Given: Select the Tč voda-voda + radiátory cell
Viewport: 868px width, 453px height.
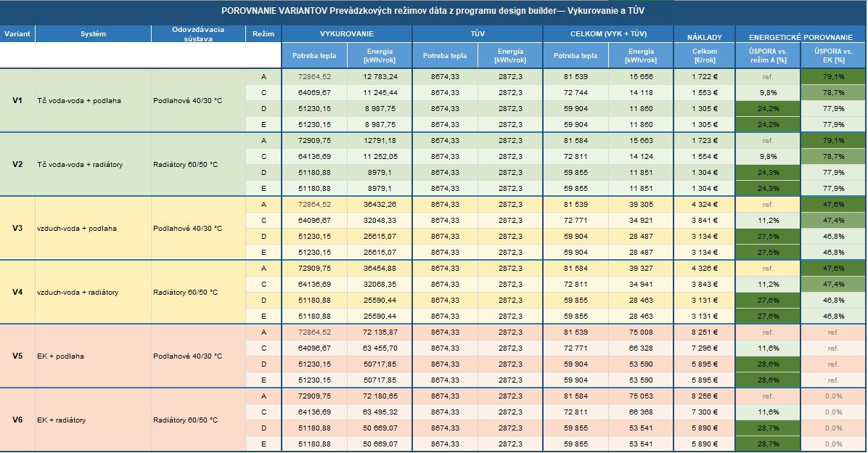Looking at the screenshot, I should 80,164.
